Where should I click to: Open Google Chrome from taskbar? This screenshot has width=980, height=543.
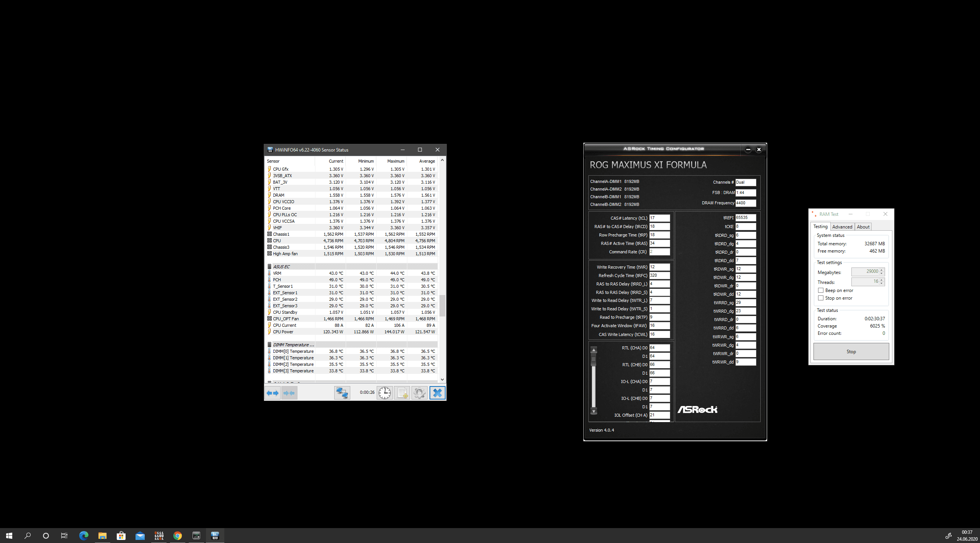tap(177, 536)
